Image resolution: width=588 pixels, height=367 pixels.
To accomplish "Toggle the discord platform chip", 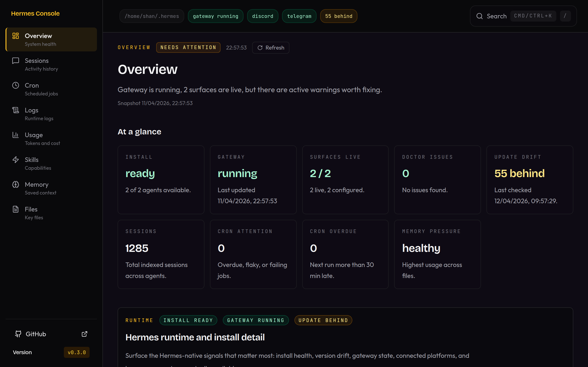I will (262, 16).
